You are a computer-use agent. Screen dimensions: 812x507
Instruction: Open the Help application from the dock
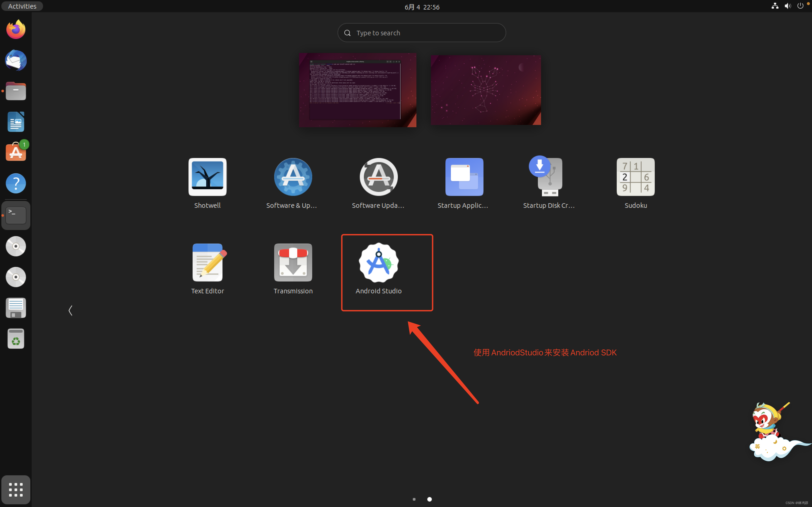pos(15,183)
